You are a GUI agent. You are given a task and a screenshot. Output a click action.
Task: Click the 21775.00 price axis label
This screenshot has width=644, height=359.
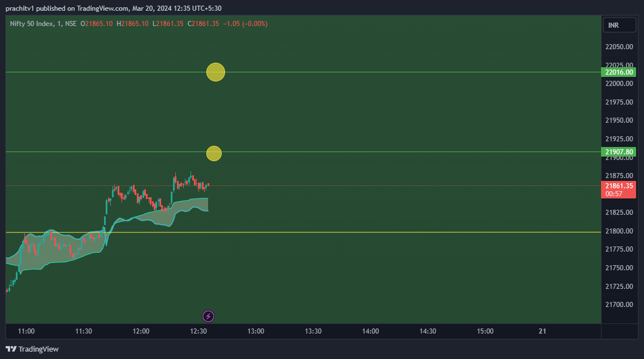pyautogui.click(x=619, y=249)
